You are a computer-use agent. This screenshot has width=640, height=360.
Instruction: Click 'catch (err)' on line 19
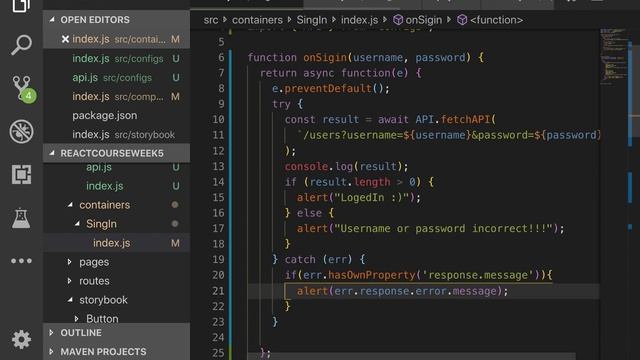(318, 260)
